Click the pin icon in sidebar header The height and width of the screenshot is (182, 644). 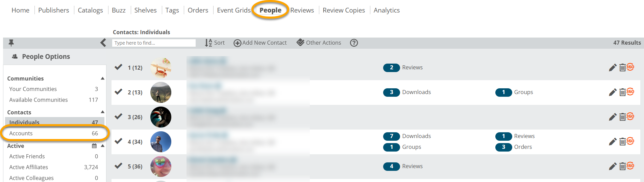[11, 43]
